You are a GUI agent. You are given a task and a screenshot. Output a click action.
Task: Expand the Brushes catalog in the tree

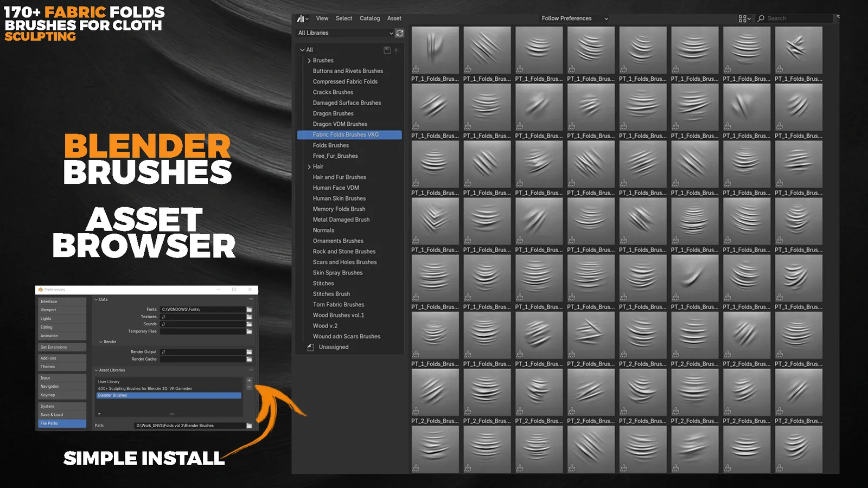pyautogui.click(x=308, y=60)
